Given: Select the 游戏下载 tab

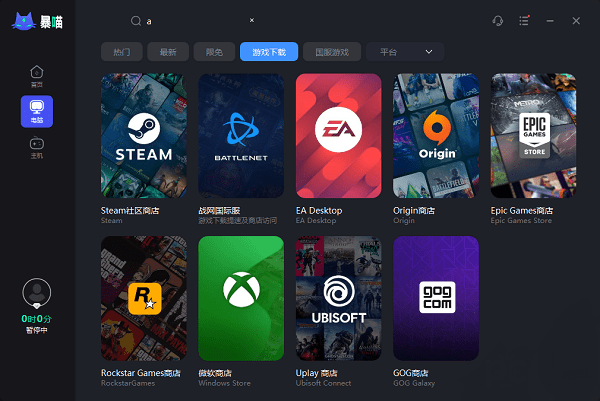Looking at the screenshot, I should click(269, 52).
